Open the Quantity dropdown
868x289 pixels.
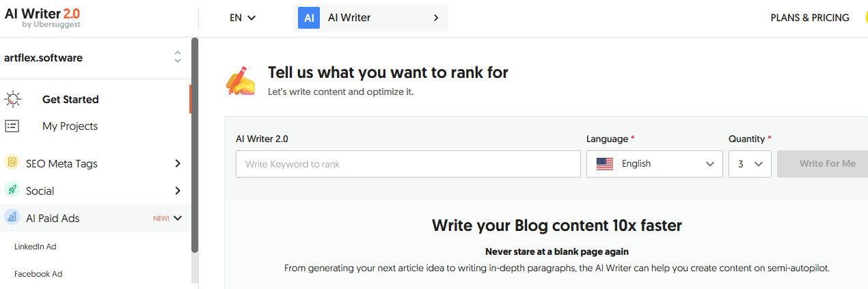(x=750, y=164)
